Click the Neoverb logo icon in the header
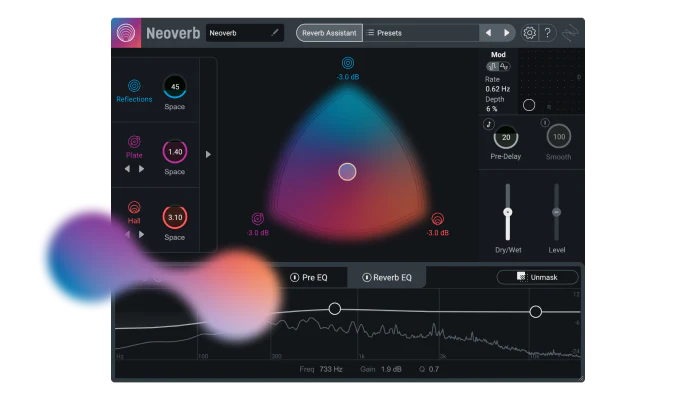 point(126,33)
